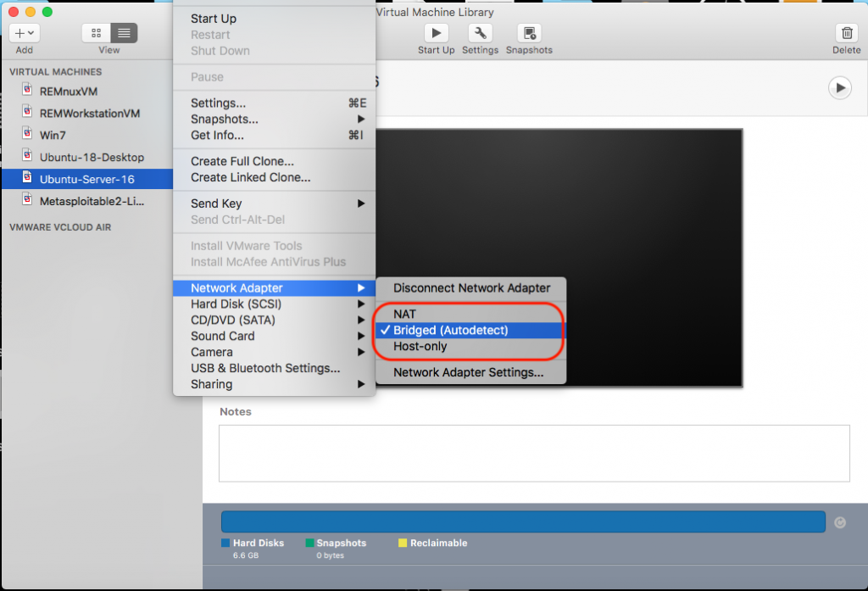Click the Add plus button in toolbar
The image size is (868, 591).
[25, 33]
